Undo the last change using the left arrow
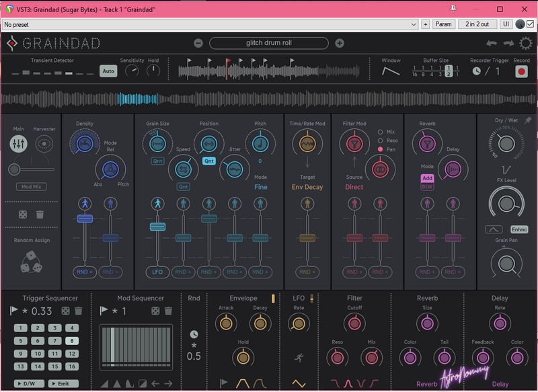Image resolution: width=538 pixels, height=392 pixels. tap(492, 44)
